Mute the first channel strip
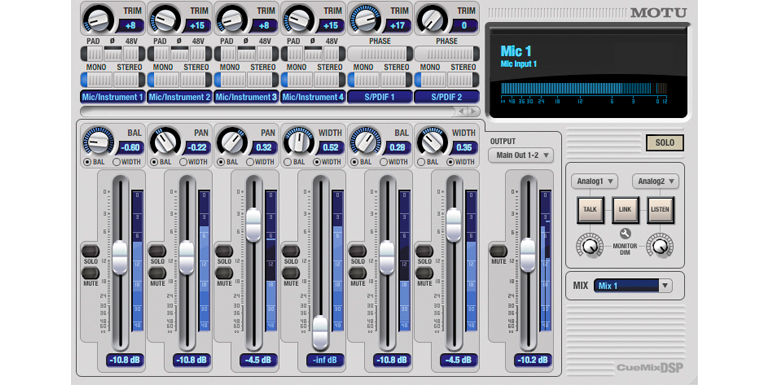The height and width of the screenshot is (385, 770). (x=90, y=273)
